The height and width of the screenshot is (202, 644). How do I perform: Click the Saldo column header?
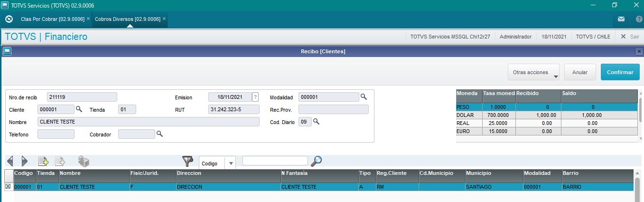coord(599,96)
